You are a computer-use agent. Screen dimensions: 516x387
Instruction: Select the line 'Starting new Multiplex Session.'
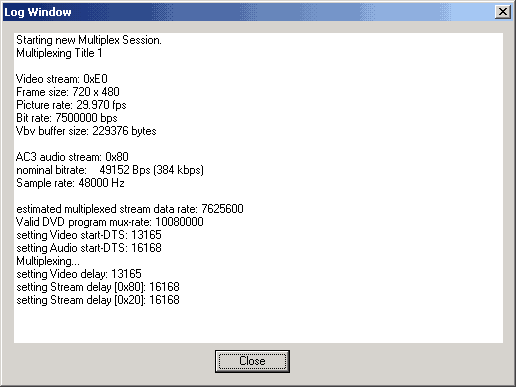(89, 40)
